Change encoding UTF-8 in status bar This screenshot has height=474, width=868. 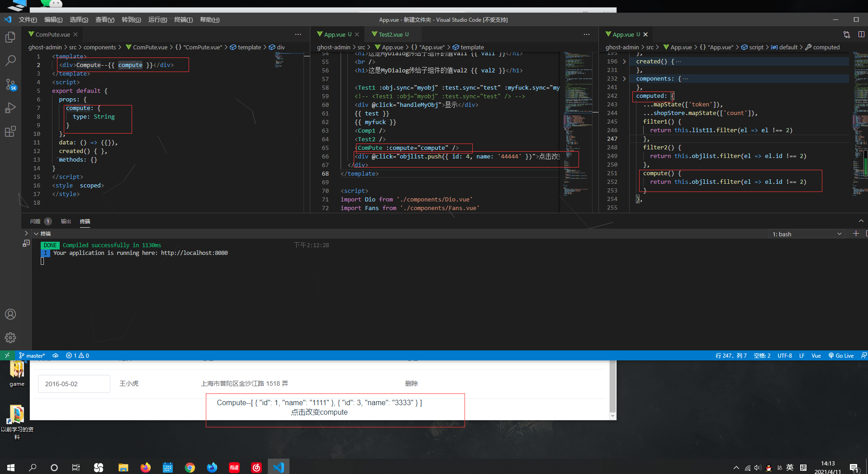785,355
